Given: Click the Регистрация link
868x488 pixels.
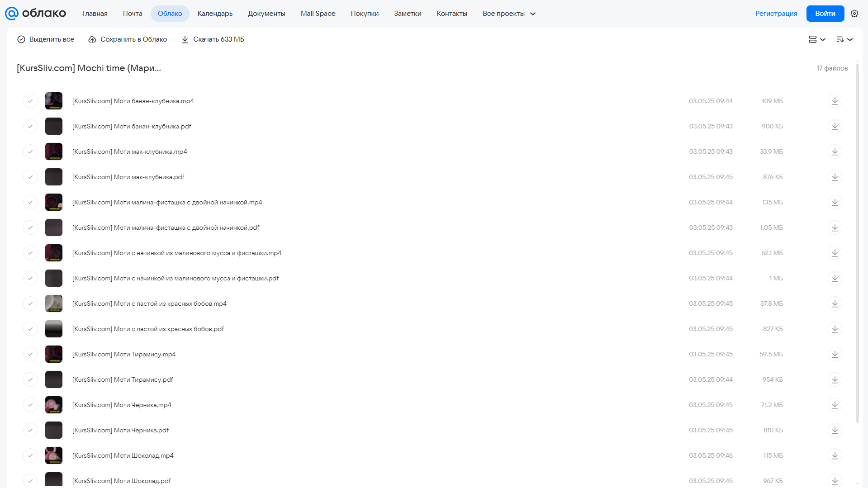Looking at the screenshot, I should coord(776,14).
